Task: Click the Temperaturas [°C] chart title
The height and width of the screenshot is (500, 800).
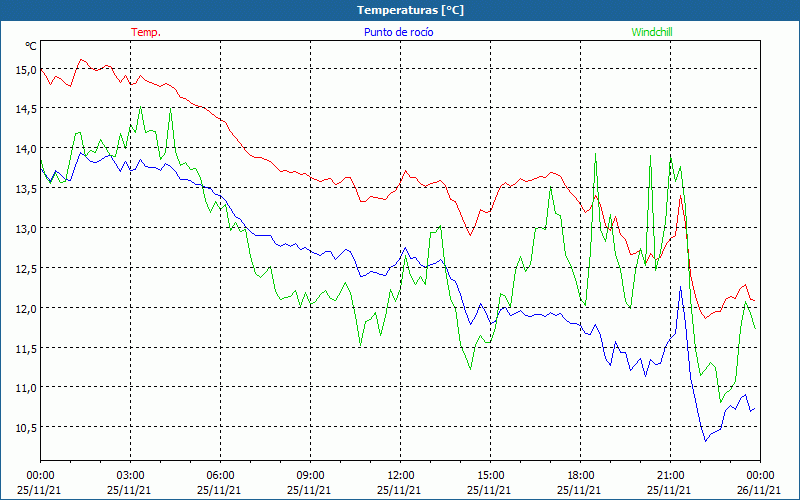Action: pyautogui.click(x=410, y=10)
